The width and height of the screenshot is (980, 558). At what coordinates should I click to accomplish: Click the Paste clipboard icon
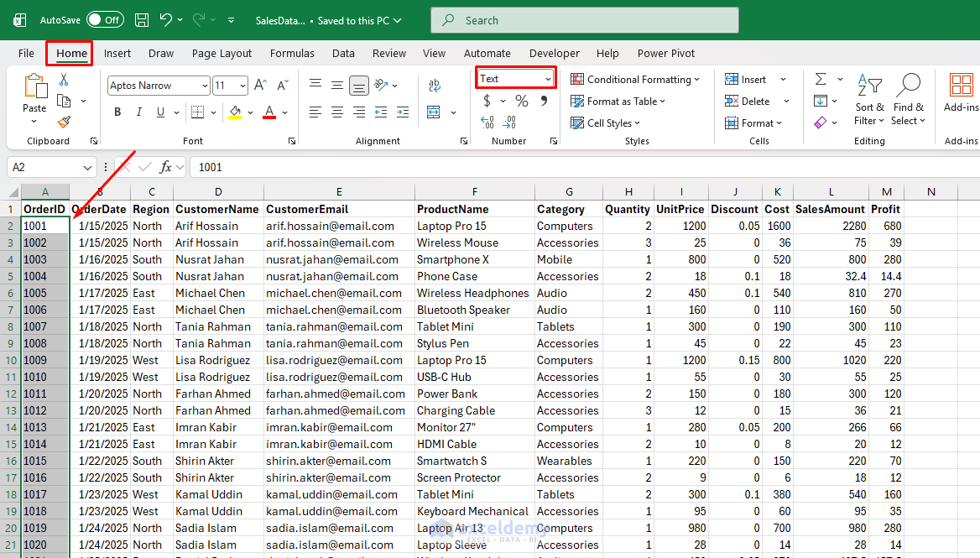click(x=34, y=87)
